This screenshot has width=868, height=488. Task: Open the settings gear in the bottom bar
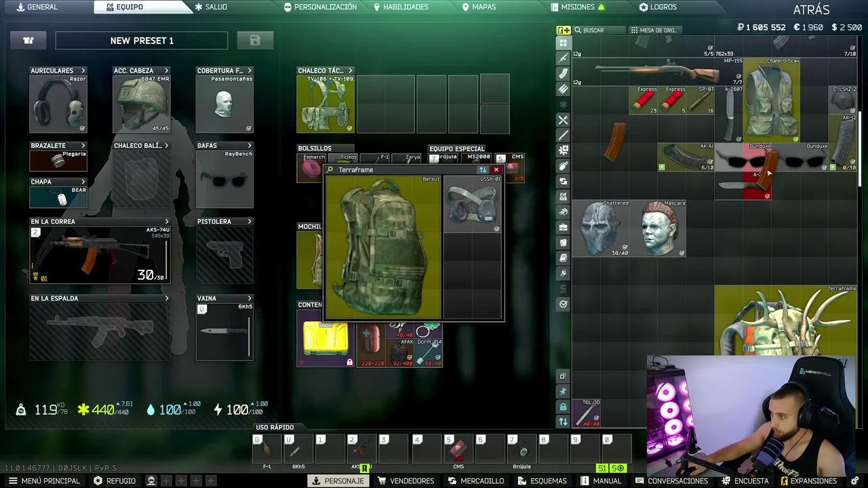tap(856, 481)
